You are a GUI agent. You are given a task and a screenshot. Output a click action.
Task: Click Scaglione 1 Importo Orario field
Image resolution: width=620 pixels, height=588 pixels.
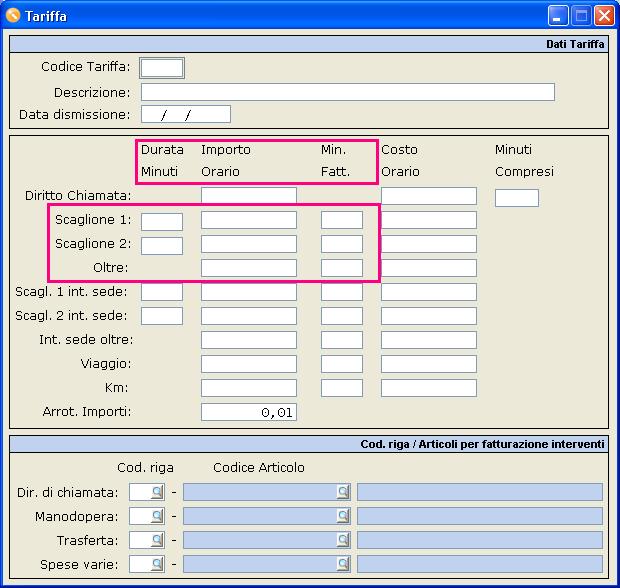(249, 220)
